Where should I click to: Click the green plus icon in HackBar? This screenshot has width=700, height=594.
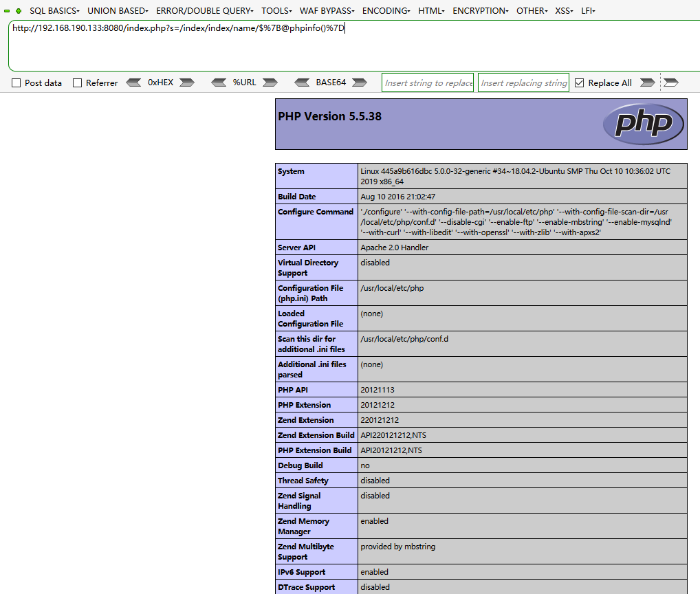(19, 11)
